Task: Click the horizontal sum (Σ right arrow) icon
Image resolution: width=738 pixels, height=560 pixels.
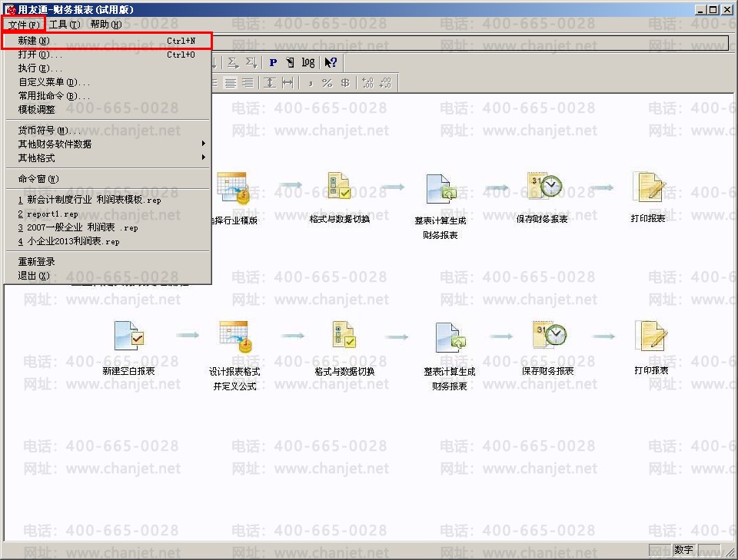Action: coord(233,62)
